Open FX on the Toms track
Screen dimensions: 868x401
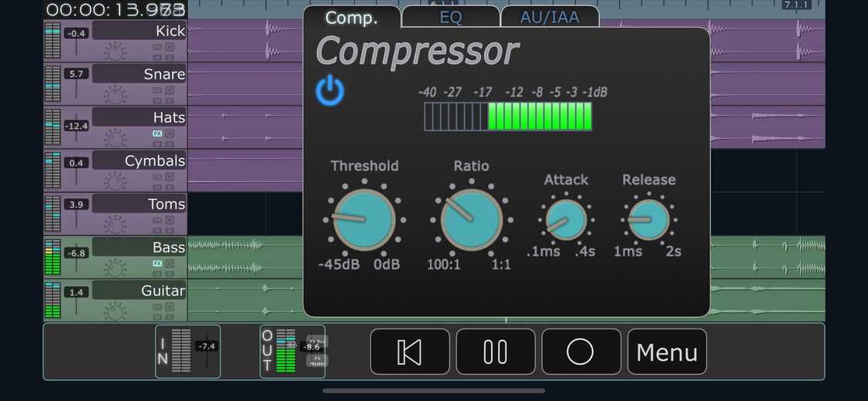click(x=157, y=221)
